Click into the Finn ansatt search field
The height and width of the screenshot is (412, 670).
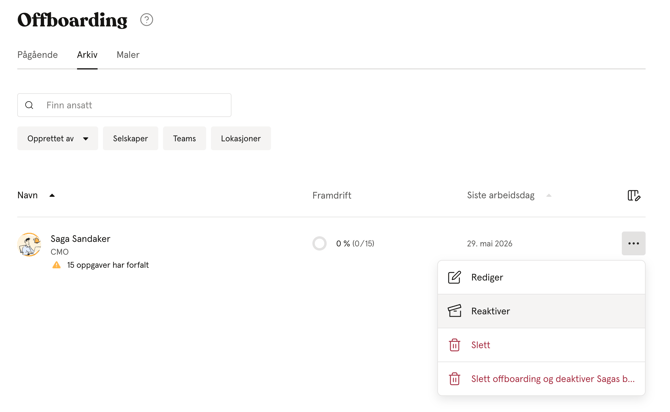click(124, 105)
